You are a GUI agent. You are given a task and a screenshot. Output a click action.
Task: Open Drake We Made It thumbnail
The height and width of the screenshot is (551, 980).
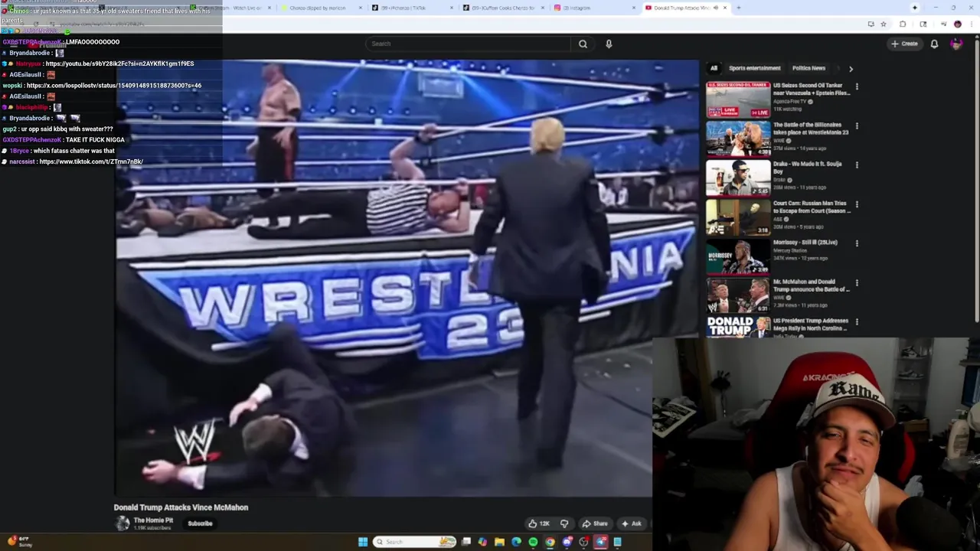point(738,178)
